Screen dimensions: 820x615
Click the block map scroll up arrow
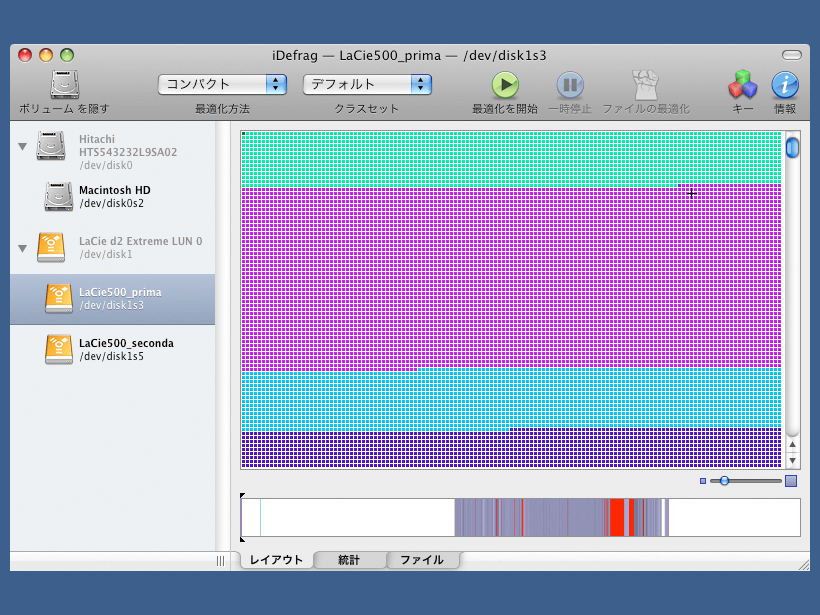[793, 445]
